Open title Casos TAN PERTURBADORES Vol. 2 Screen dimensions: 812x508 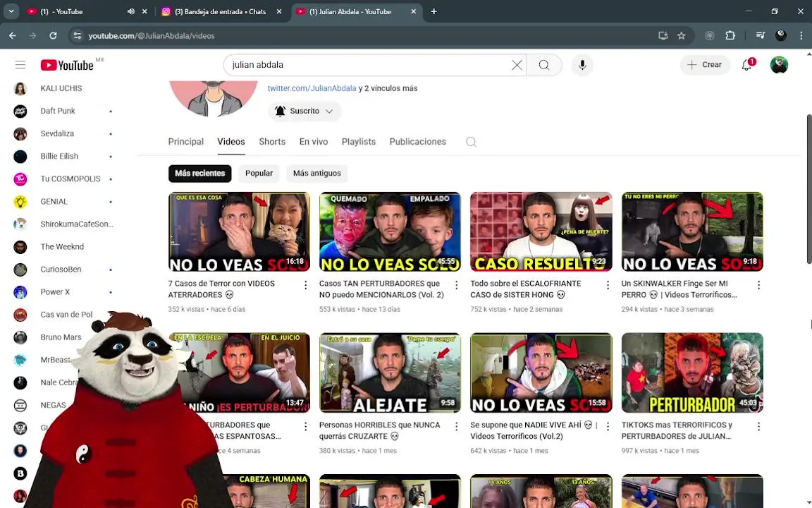tap(381, 289)
